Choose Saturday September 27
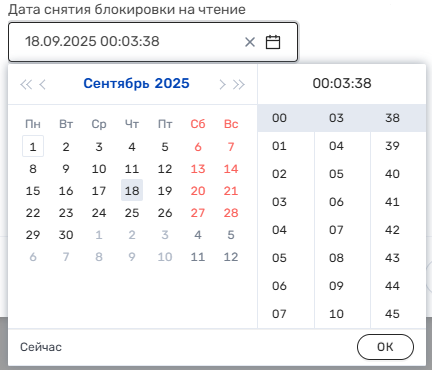 pyautogui.click(x=198, y=212)
